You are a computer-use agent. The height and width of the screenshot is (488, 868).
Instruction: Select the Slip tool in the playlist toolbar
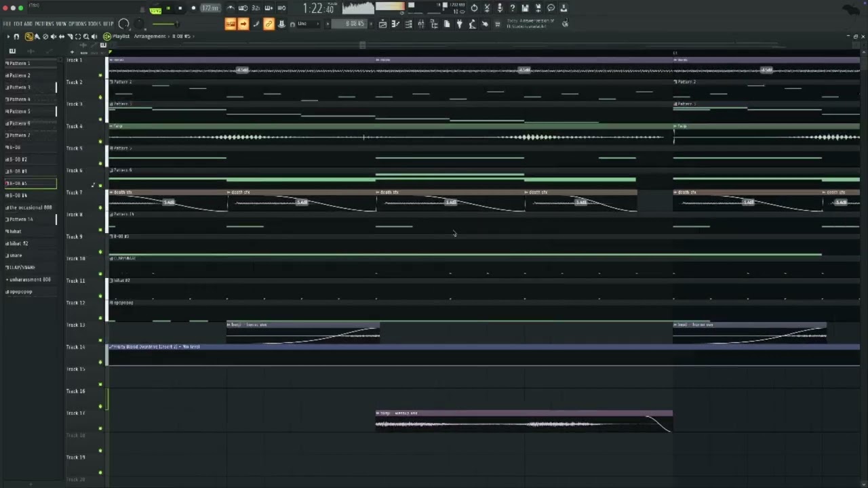62,37
